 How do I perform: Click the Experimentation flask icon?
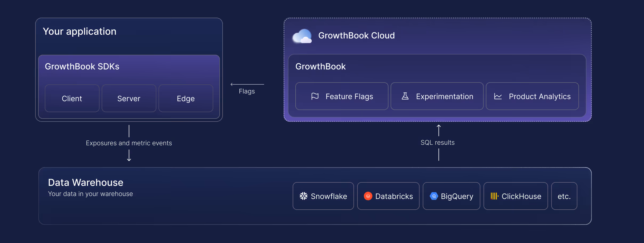tap(405, 96)
